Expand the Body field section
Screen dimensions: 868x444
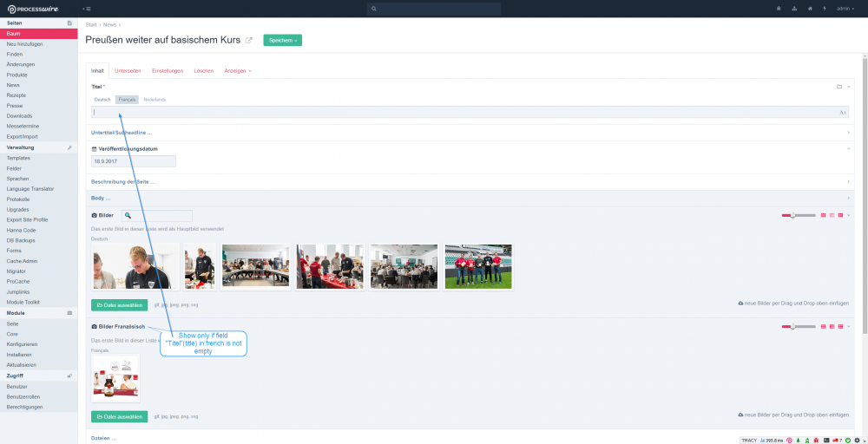coord(101,199)
